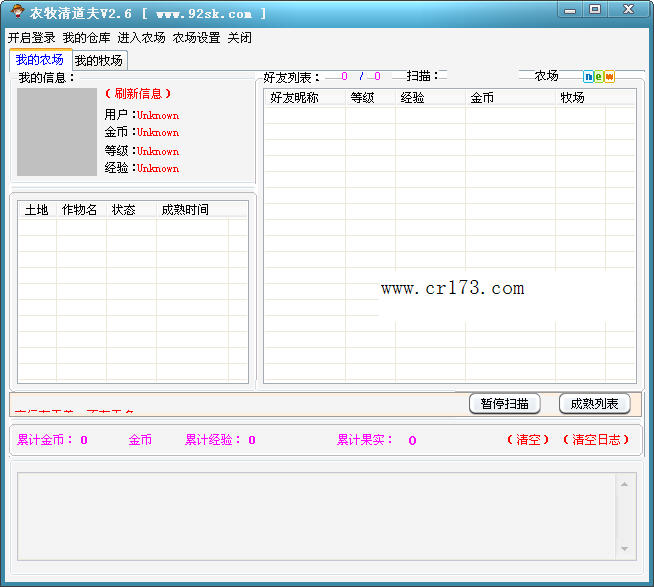Image resolution: width=654 pixels, height=587 pixels.
Task: Open the 我的仓库 menu
Action: tap(86, 38)
